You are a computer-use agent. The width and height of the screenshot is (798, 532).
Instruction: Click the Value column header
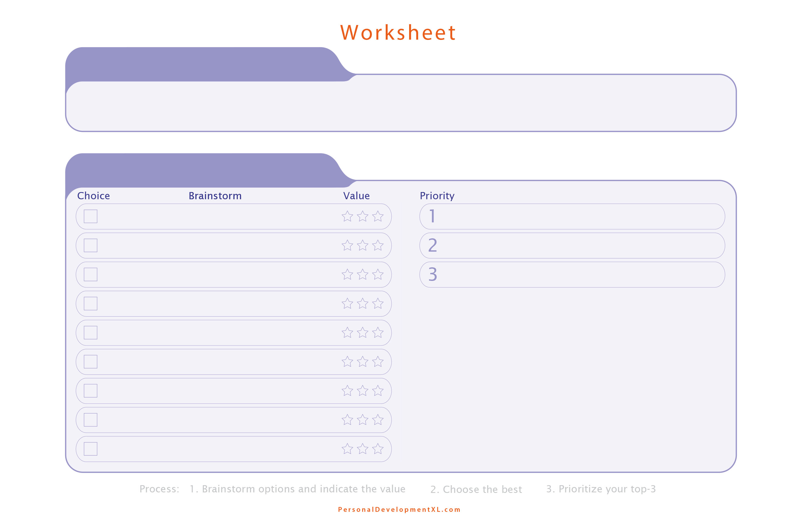coord(356,196)
